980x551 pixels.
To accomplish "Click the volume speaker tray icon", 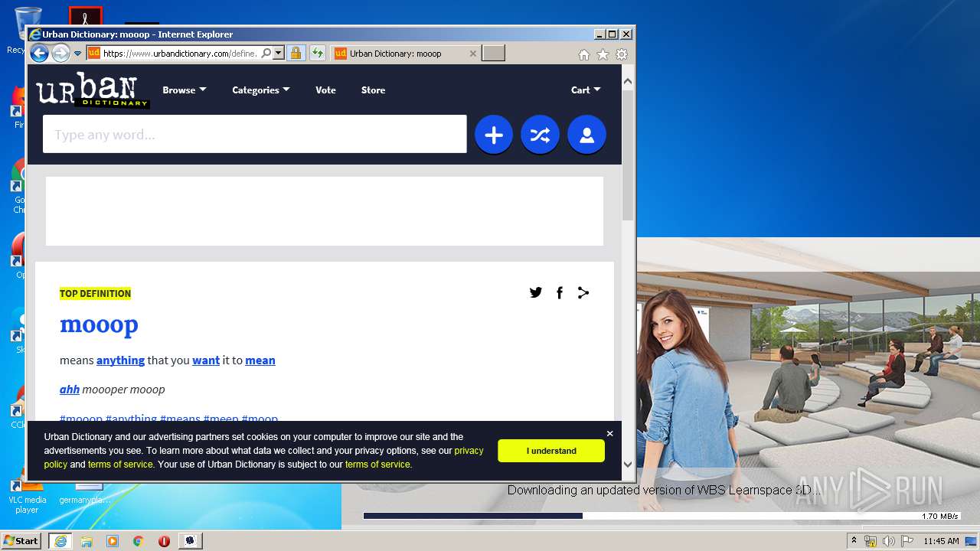I will pyautogui.click(x=889, y=541).
